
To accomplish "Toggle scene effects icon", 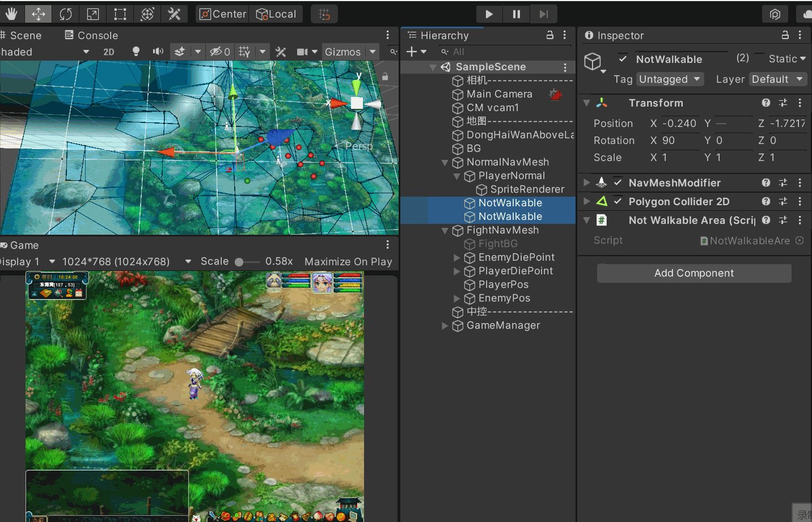I will pos(179,52).
